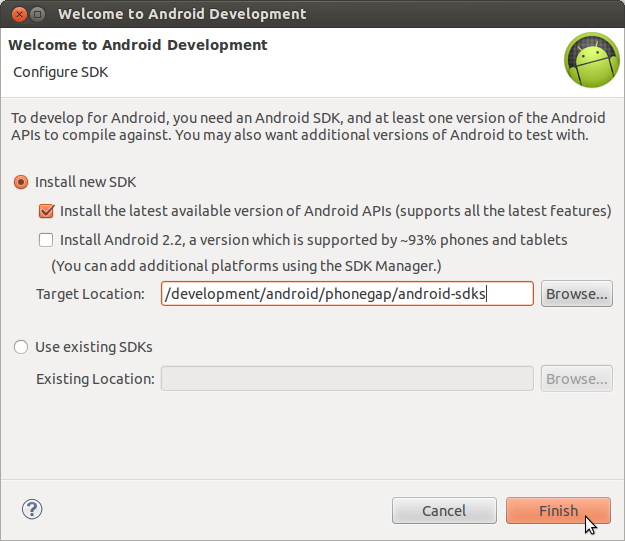Click the Existing Location label
The width and height of the screenshot is (625, 541).
pos(95,379)
